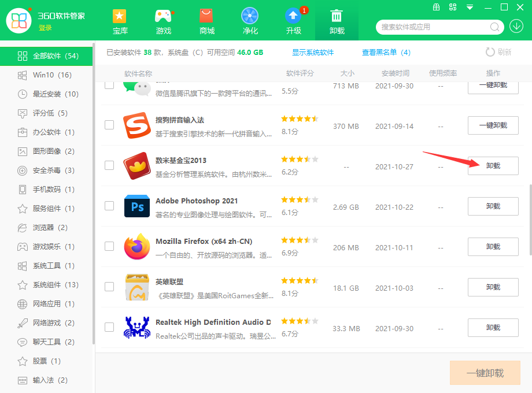The height and width of the screenshot is (393, 532).
Task: Click the search magnifier icon
Action: pyautogui.click(x=495, y=27)
